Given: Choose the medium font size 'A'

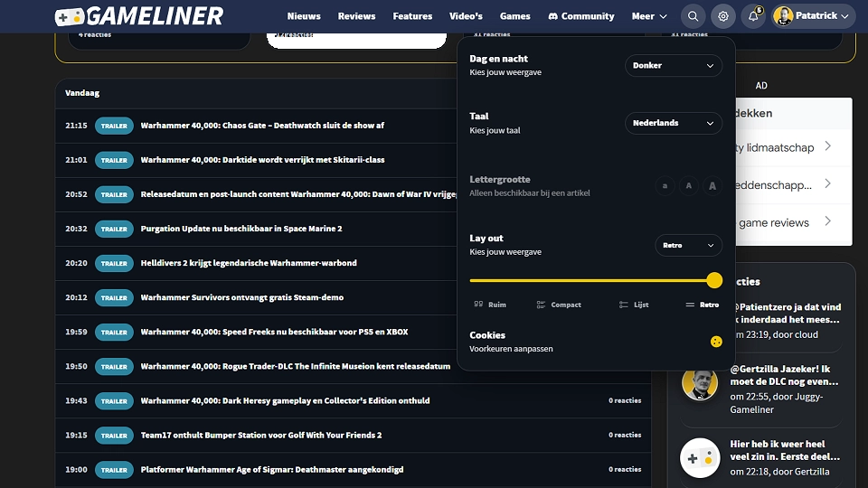Looking at the screenshot, I should pyautogui.click(x=689, y=186).
